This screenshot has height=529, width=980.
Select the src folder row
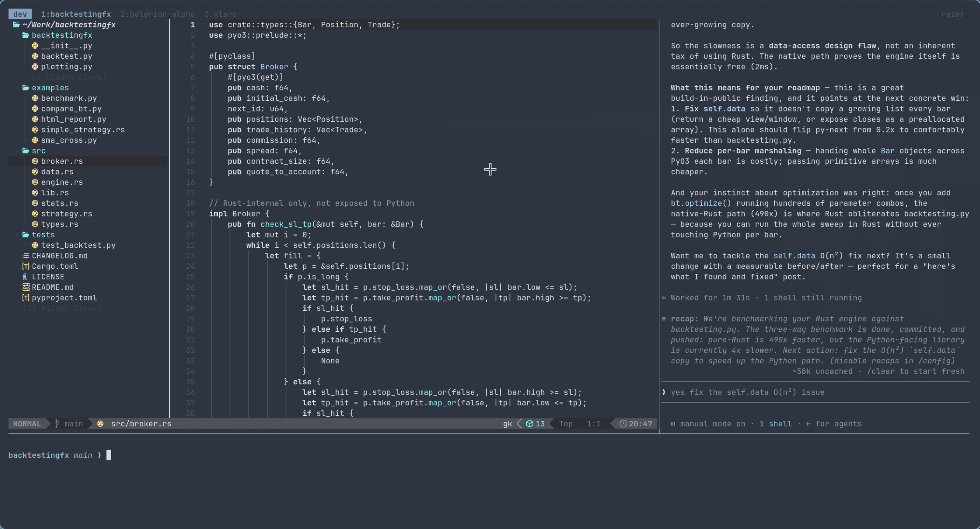88,151
